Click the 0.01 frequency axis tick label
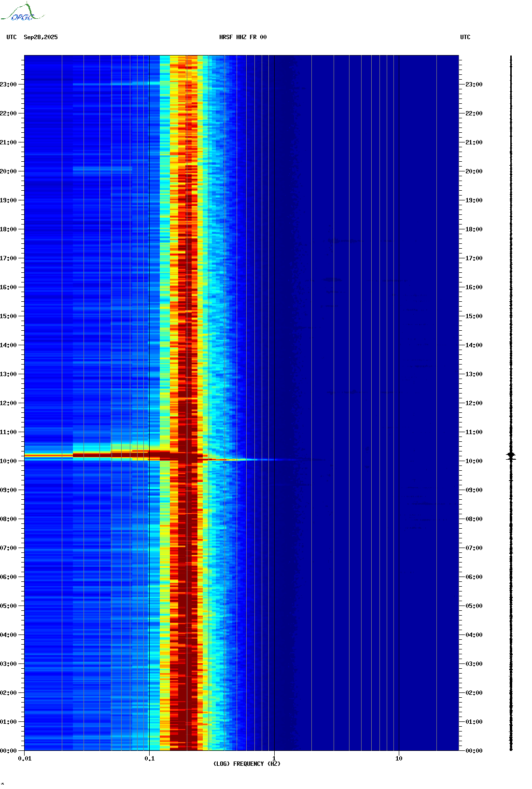This screenshot has height=789, width=532. pyautogui.click(x=25, y=758)
